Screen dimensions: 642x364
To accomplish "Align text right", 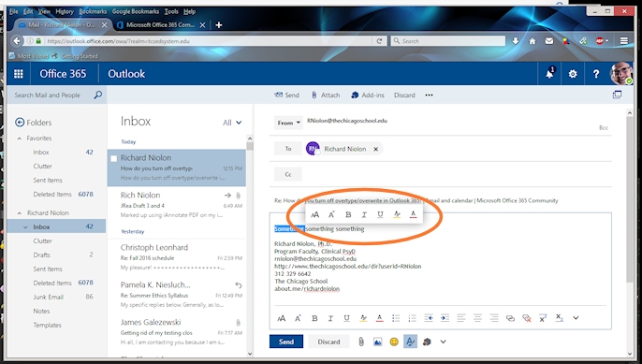I will click(494, 318).
